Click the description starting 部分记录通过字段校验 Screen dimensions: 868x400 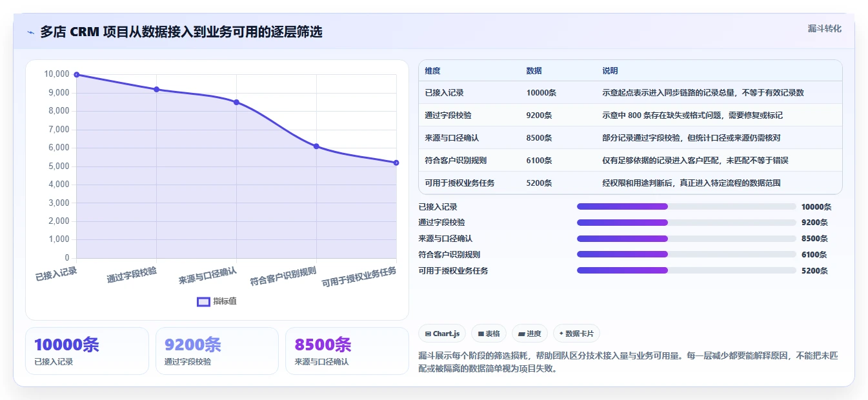(x=692, y=137)
